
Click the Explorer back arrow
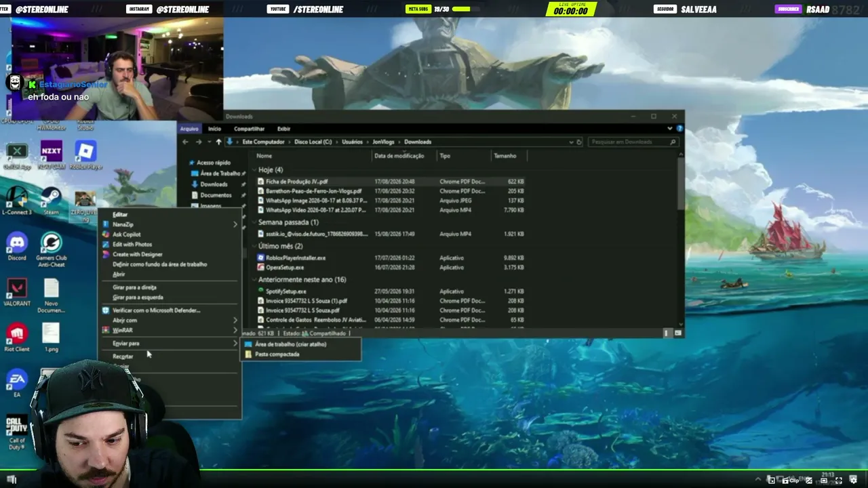(185, 142)
